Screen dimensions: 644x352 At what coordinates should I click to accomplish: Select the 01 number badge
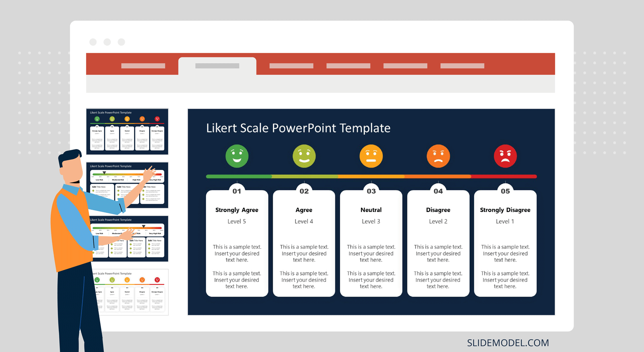pos(237,191)
